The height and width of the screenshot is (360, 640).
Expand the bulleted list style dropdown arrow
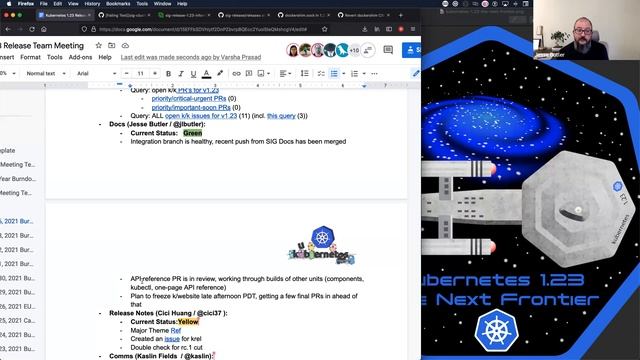(x=344, y=73)
